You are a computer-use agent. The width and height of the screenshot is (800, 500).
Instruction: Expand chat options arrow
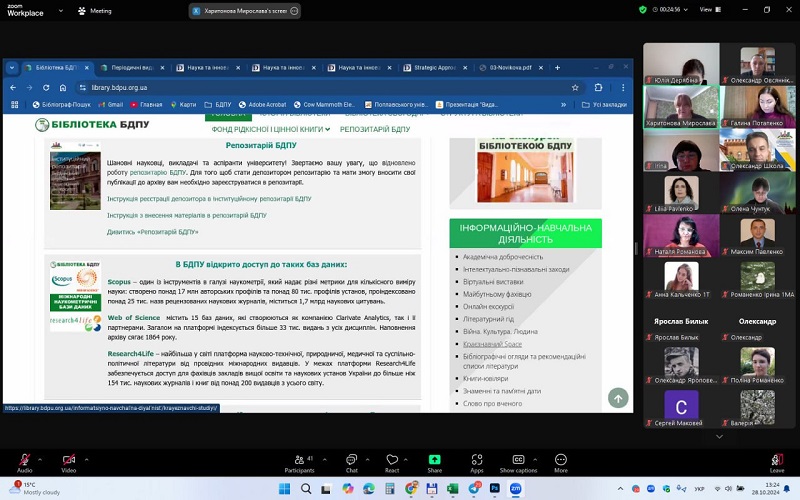point(367,460)
